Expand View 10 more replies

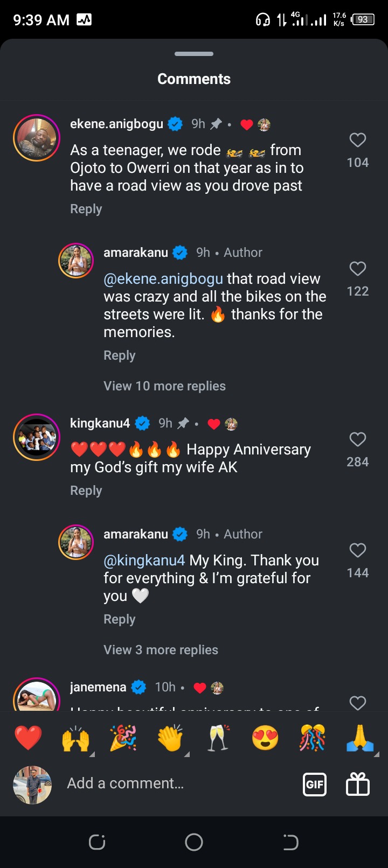point(164,386)
